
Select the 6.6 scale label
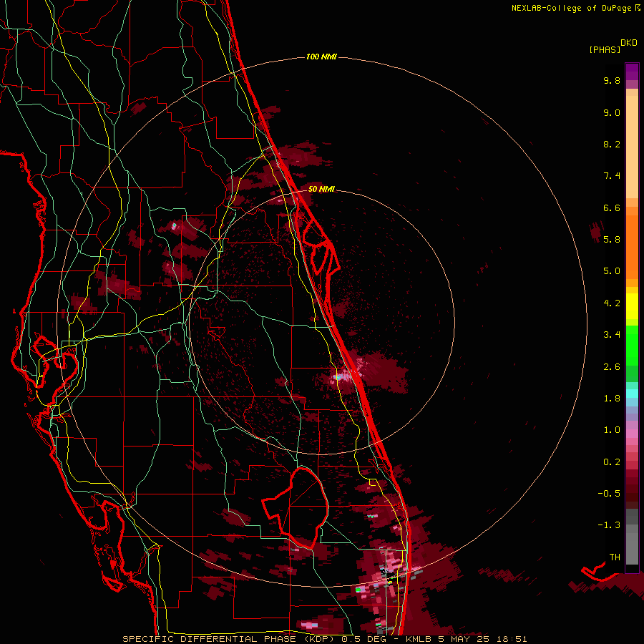pos(612,208)
